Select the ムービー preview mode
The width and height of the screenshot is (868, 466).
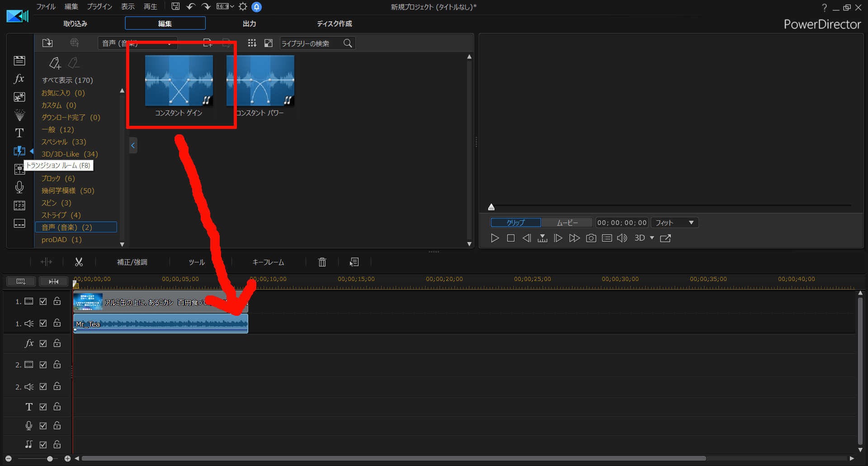tap(567, 223)
